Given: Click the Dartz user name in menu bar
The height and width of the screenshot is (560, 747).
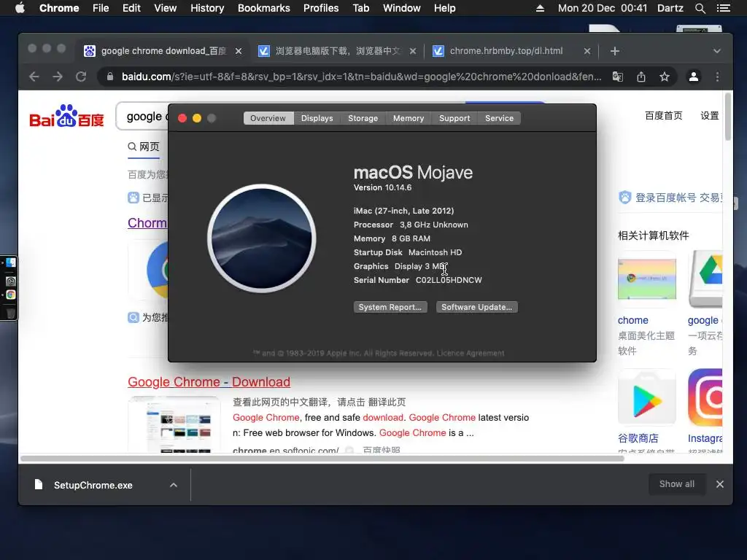Looking at the screenshot, I should tap(670, 8).
